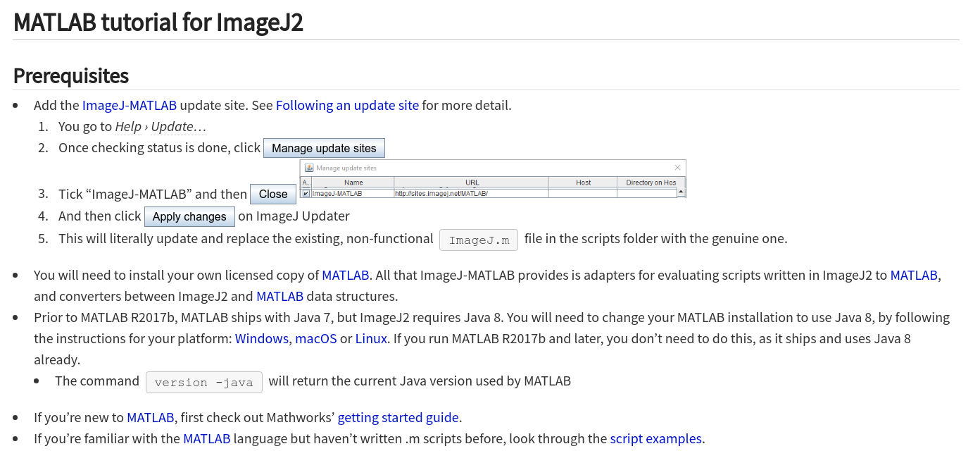Click the ImageJ icon in the dialog title bar

click(308, 168)
